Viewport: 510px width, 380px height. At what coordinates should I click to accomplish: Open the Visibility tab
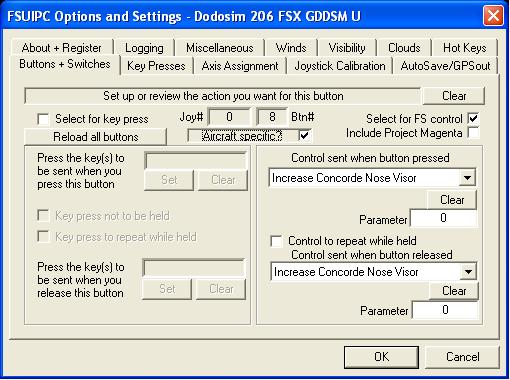[347, 48]
